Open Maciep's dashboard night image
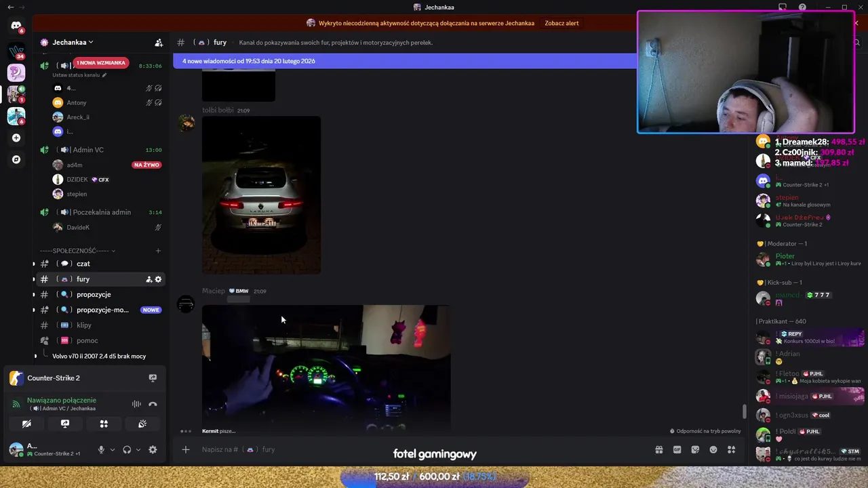 (326, 368)
